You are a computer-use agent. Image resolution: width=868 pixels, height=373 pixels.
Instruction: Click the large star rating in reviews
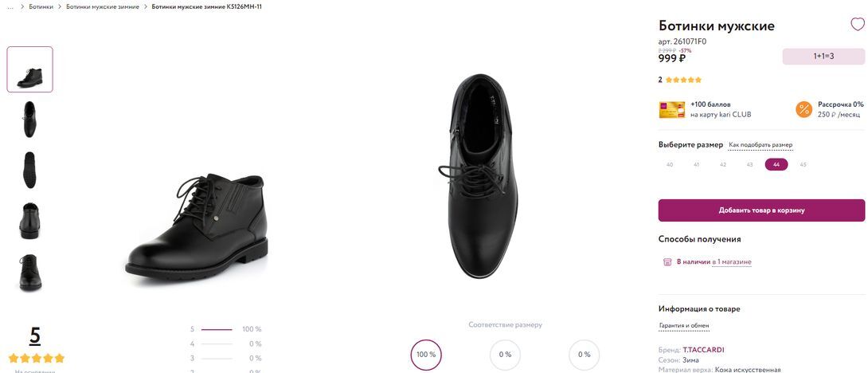[36, 359]
